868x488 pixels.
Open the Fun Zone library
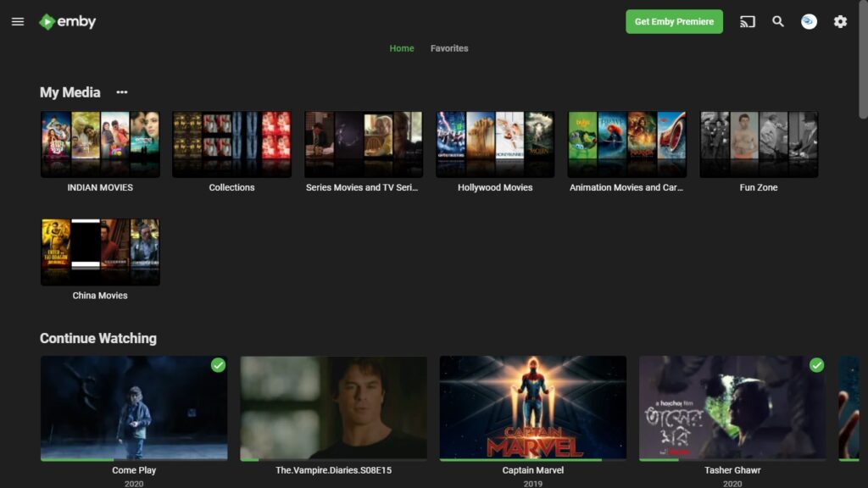[x=759, y=144]
